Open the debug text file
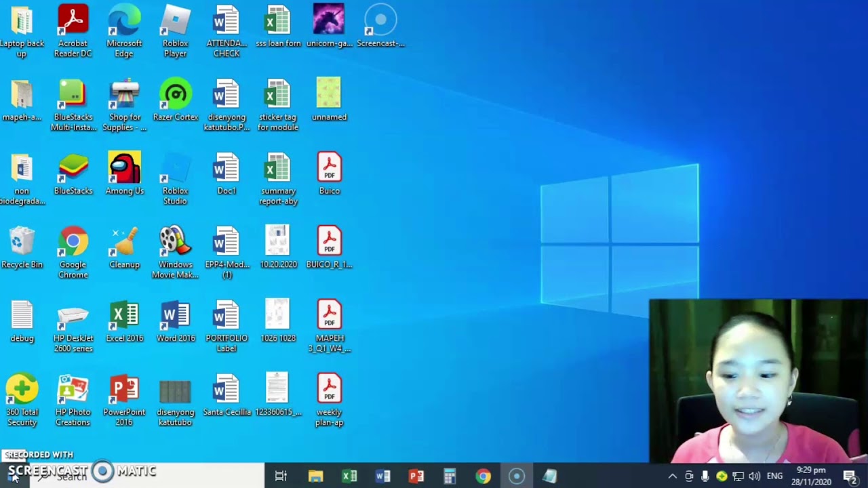This screenshot has width=868, height=488. coord(22,323)
